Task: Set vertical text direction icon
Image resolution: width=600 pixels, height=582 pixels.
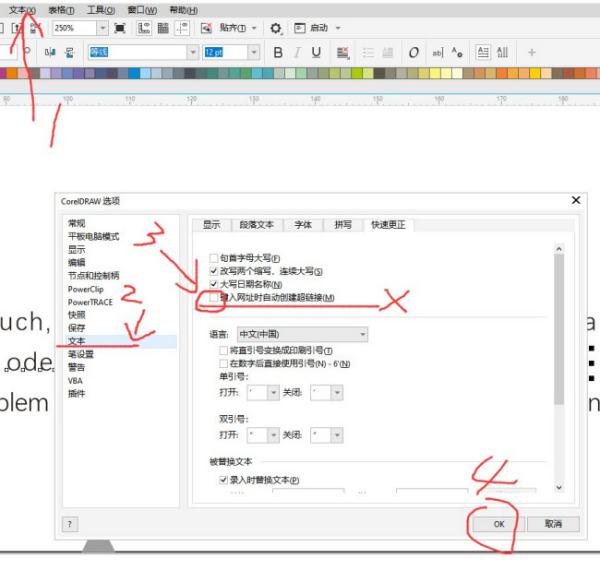Action: coord(502,52)
